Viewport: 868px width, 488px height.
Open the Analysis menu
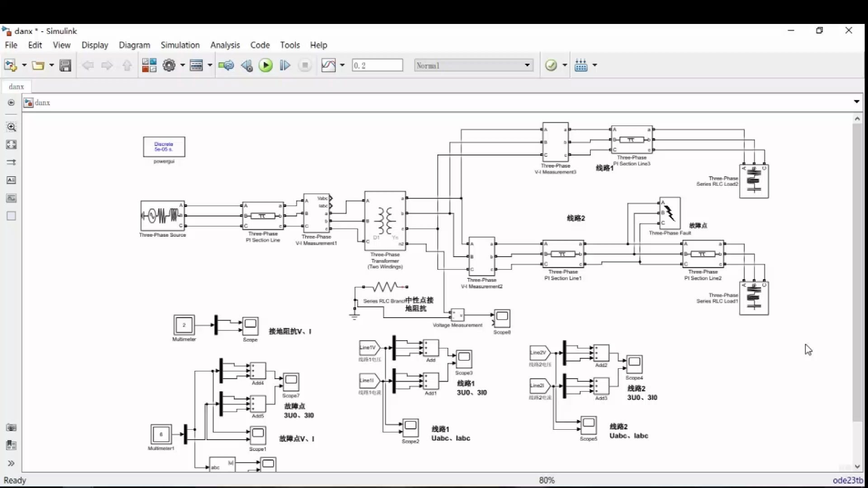pos(225,45)
